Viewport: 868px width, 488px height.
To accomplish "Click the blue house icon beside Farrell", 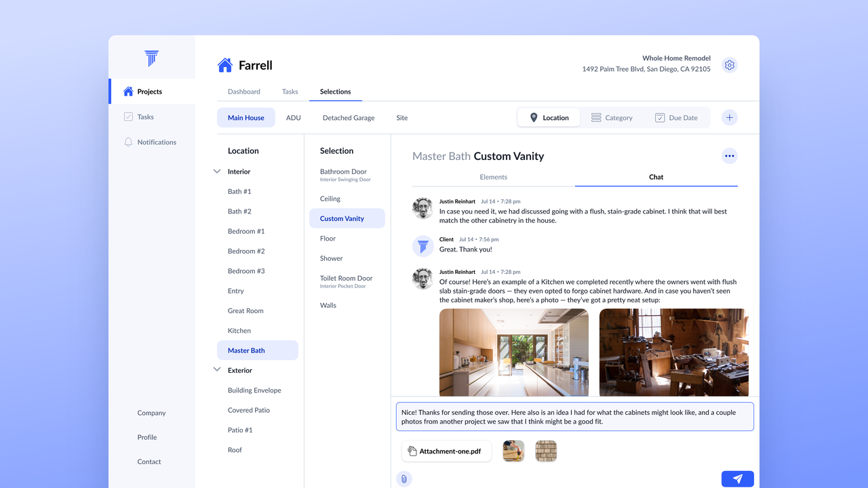I will 224,65.
